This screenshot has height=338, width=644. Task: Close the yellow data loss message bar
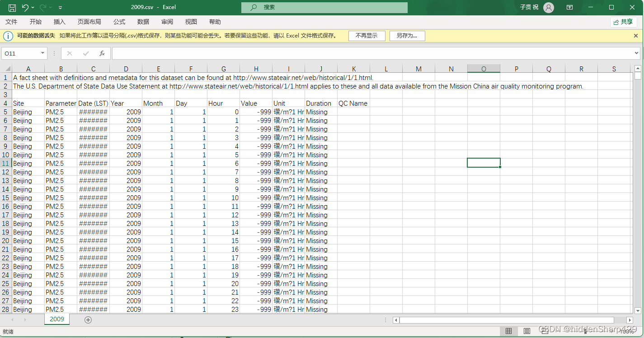635,36
